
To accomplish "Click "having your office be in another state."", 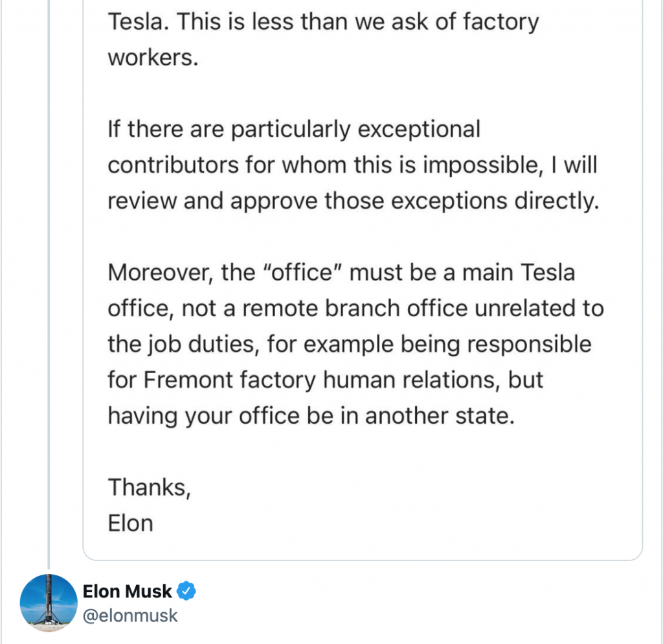I will tap(311, 414).
